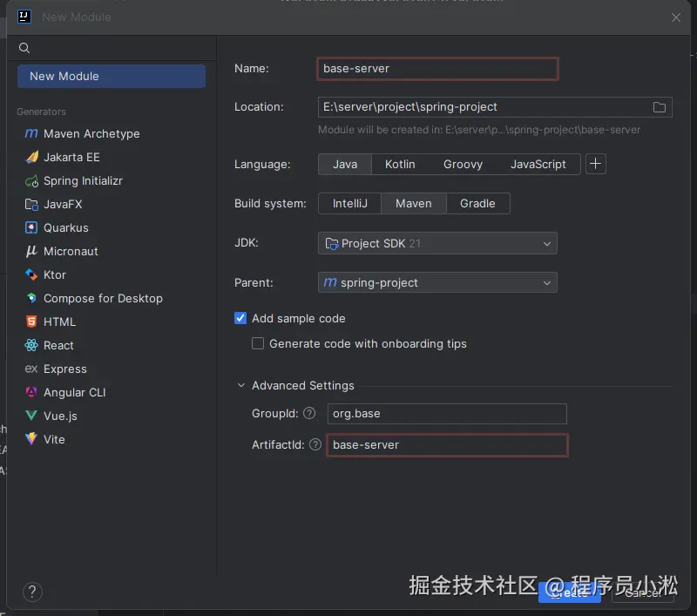Click the HTML label in Generators
This screenshot has height=616, width=697.
click(x=59, y=322)
